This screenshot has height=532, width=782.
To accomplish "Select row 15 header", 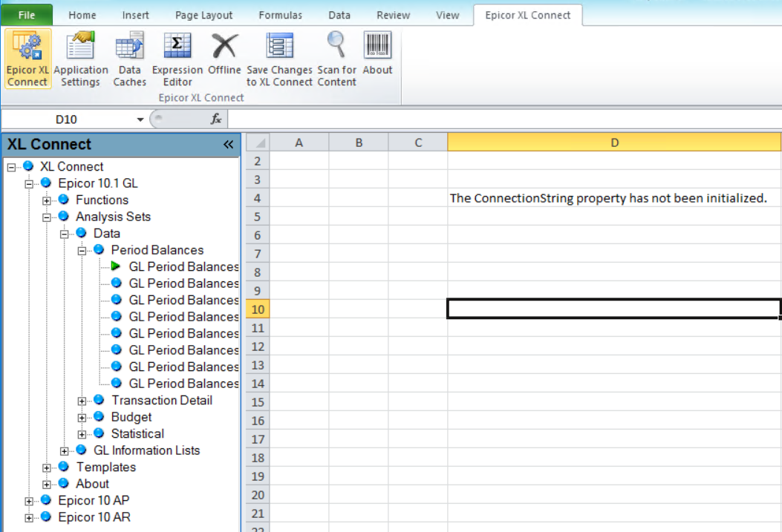I will tap(258, 402).
